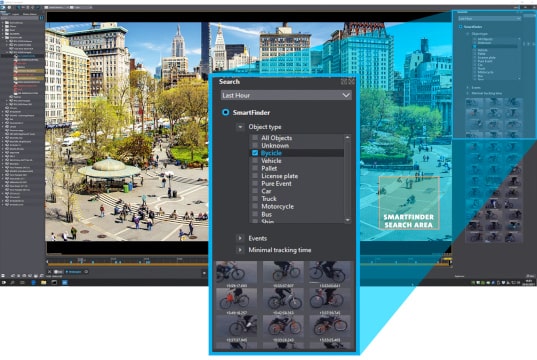Check the Bus object type in the enlarged list
This screenshot has height=360, width=537.
pos(255,214)
